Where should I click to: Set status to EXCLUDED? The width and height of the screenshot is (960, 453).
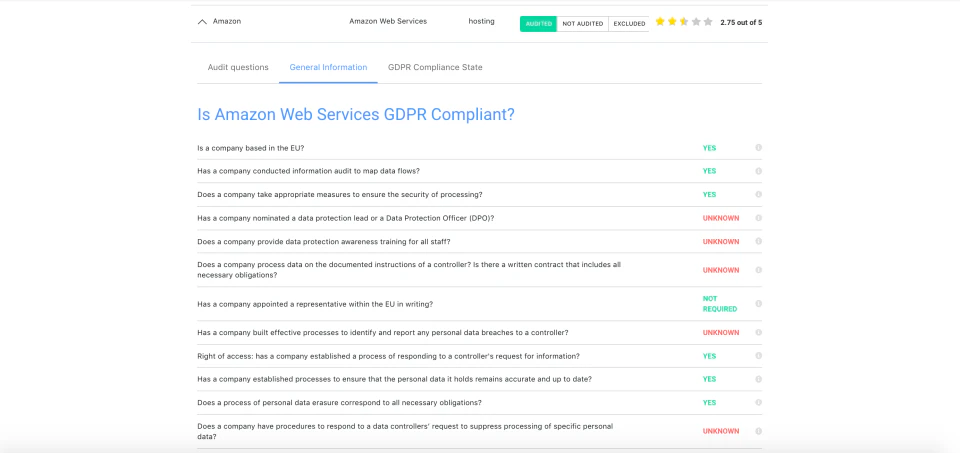coord(629,23)
